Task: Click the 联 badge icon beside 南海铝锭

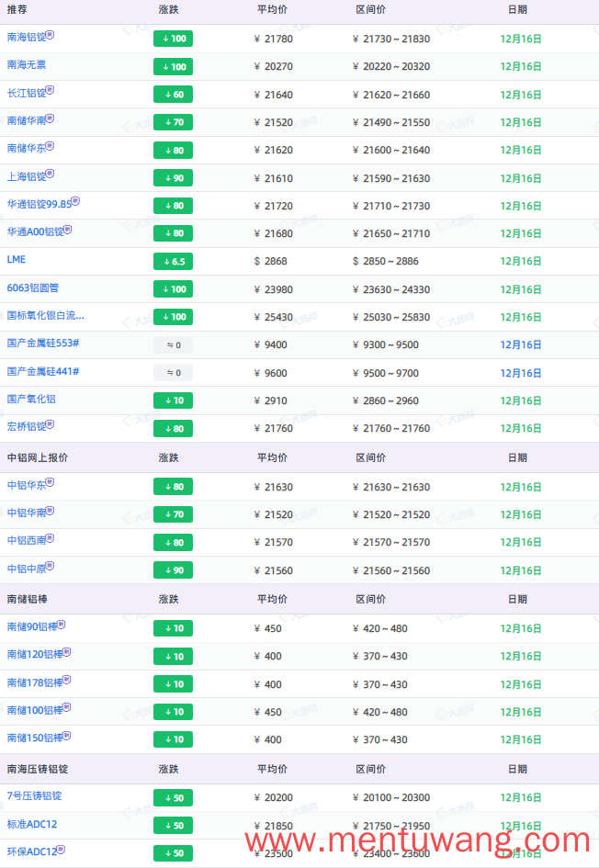Action: click(50, 34)
